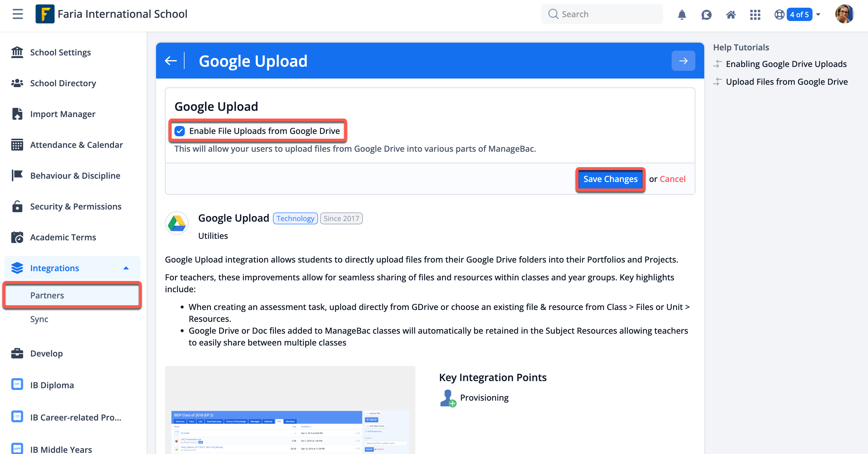
Task: Toggle Enable File Uploads from Google Drive
Action: pos(179,131)
